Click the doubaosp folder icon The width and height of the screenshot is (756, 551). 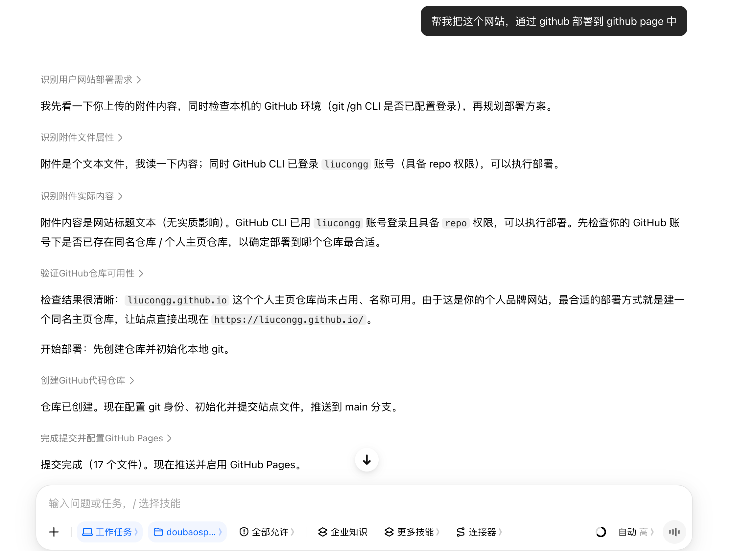point(158,532)
